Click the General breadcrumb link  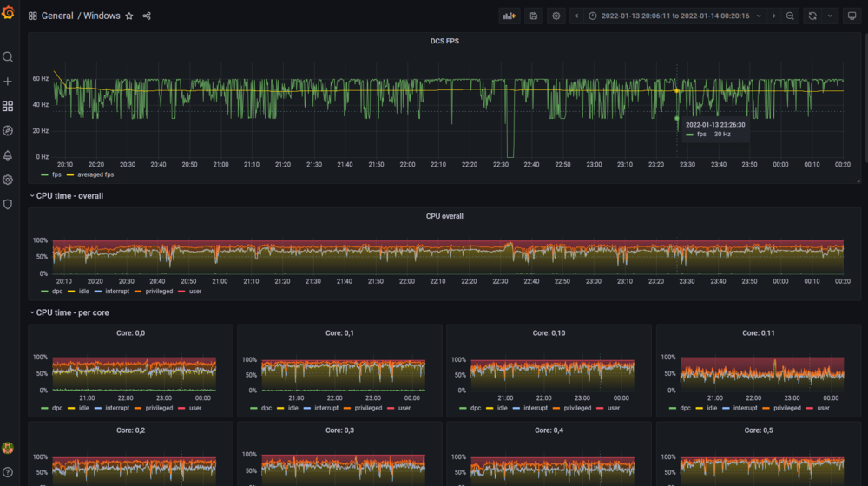coord(57,16)
